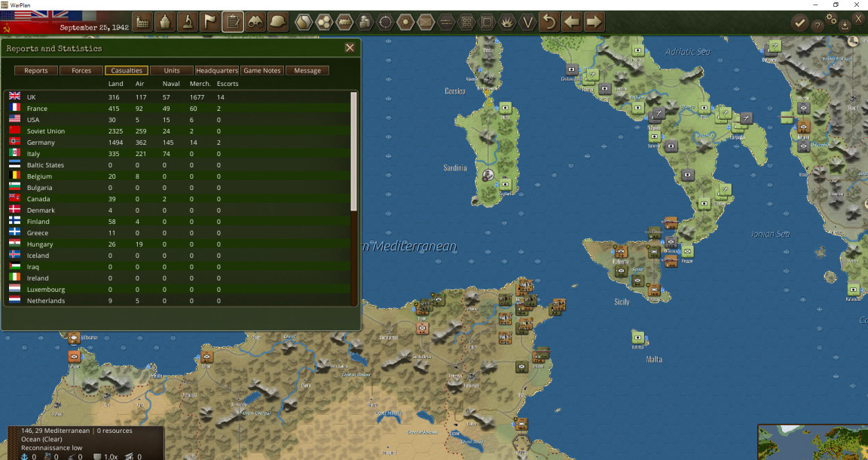Click the ship convoy toolbar icon
Viewport: 868px width, 460px height.
(x=166, y=22)
